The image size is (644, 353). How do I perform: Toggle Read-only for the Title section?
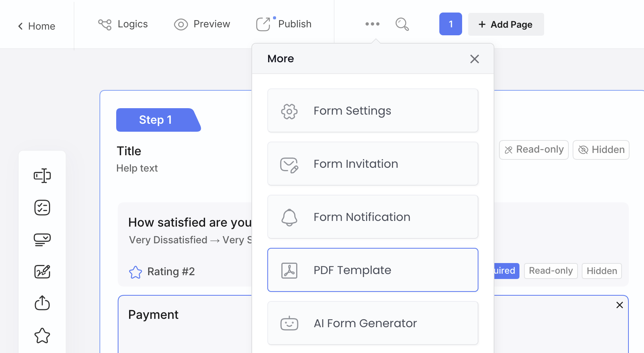point(534,150)
